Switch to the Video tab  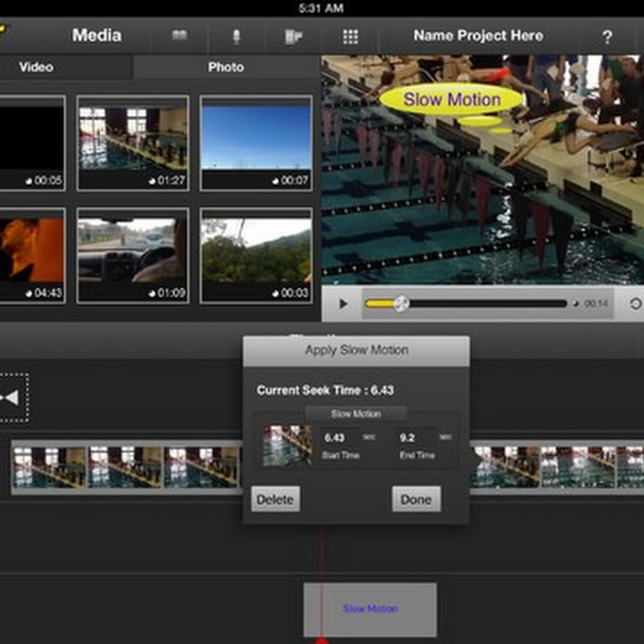[36, 67]
